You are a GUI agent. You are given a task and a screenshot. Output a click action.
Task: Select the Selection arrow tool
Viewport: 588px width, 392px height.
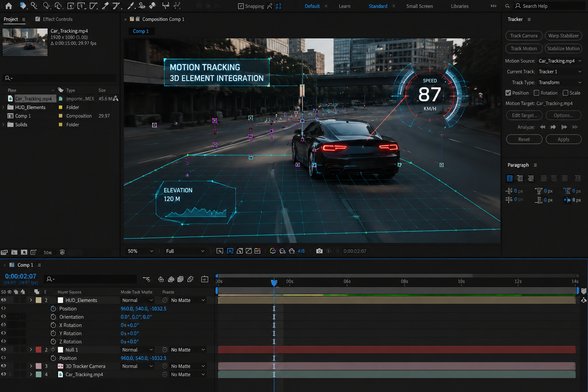pos(23,6)
